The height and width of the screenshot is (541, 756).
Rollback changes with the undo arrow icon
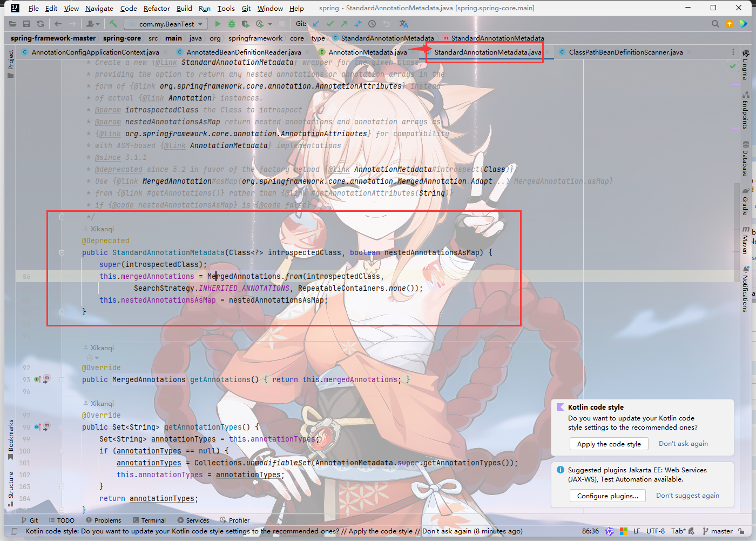pos(386,24)
